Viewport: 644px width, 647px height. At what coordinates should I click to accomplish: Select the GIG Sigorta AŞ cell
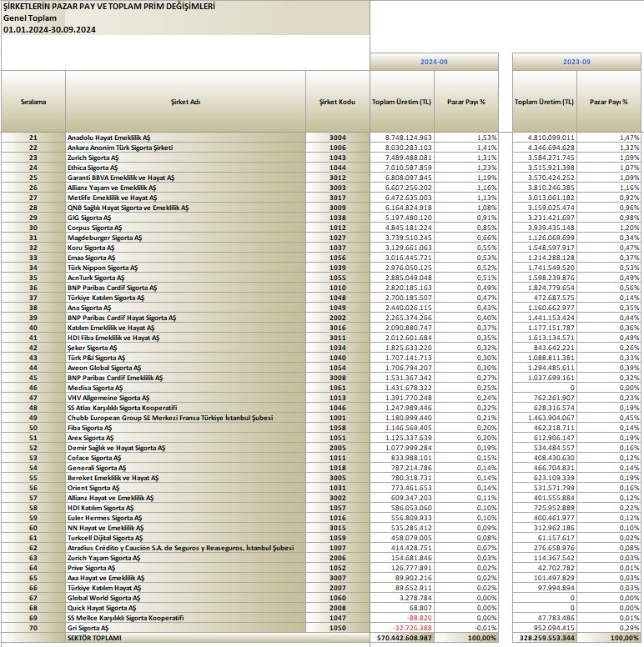click(185, 218)
